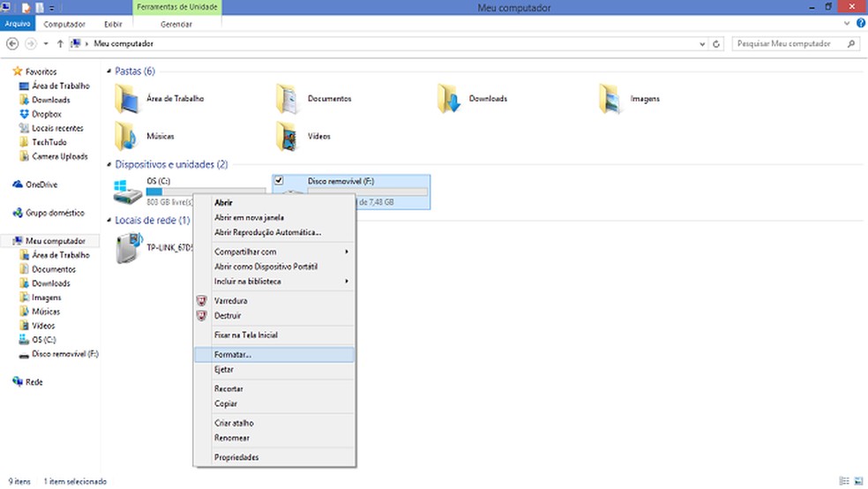Click the Back navigation arrow
Image resolution: width=868 pixels, height=489 pixels.
coord(12,44)
